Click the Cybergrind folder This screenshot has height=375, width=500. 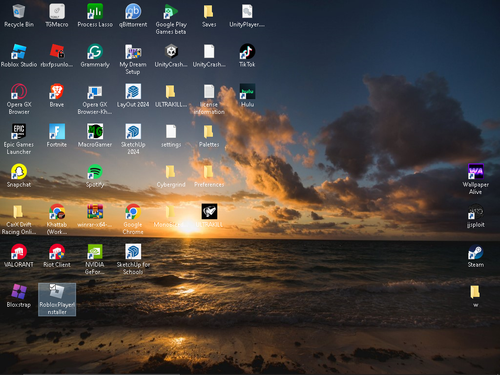click(x=170, y=172)
